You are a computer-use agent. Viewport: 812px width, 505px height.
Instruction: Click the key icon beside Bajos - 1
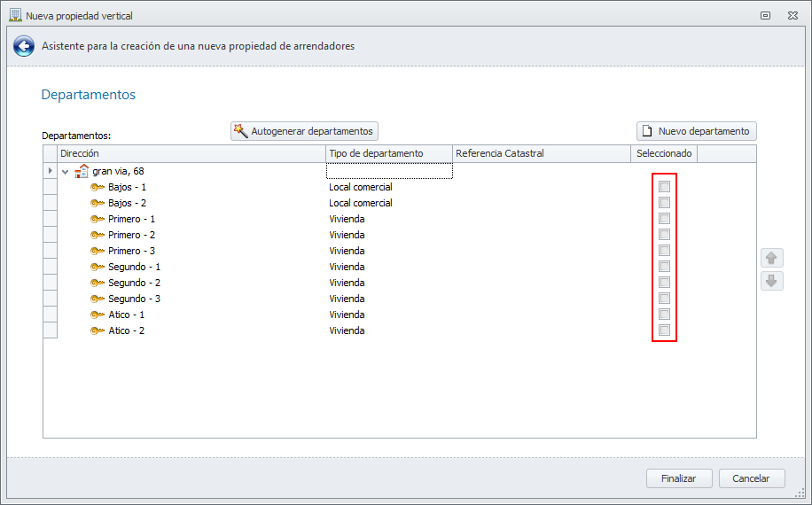[98, 187]
